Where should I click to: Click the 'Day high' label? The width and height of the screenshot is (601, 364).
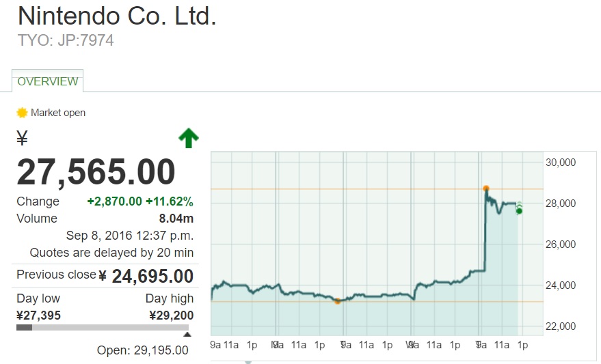pos(170,298)
